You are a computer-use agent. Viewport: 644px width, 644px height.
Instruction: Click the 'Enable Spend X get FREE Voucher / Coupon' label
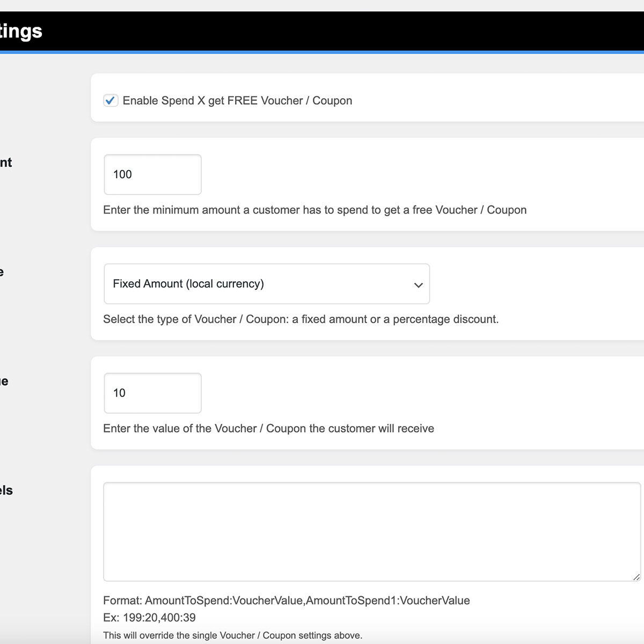pyautogui.click(x=237, y=101)
